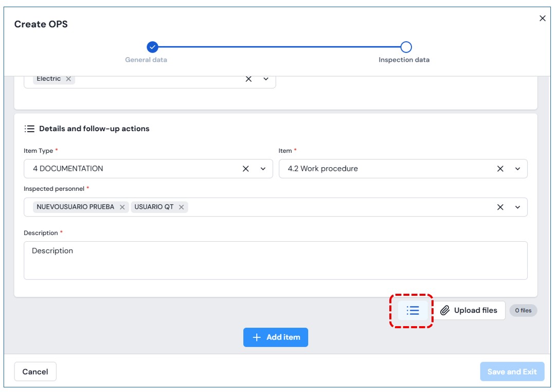Go to the General data step

[x=152, y=47]
